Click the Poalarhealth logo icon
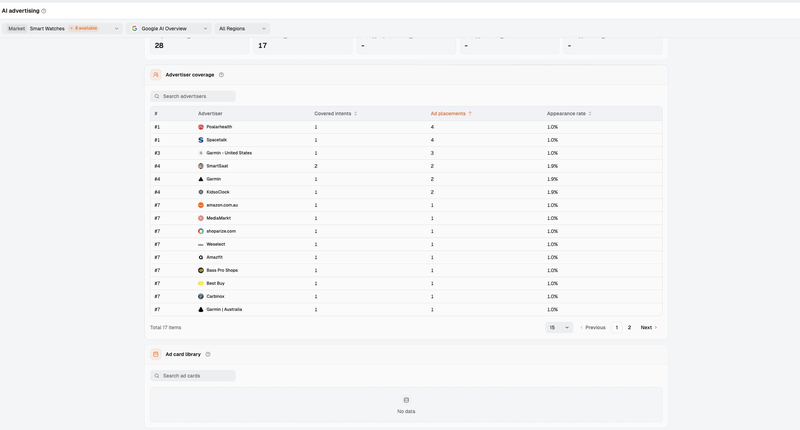The height and width of the screenshot is (430, 800). click(x=201, y=127)
